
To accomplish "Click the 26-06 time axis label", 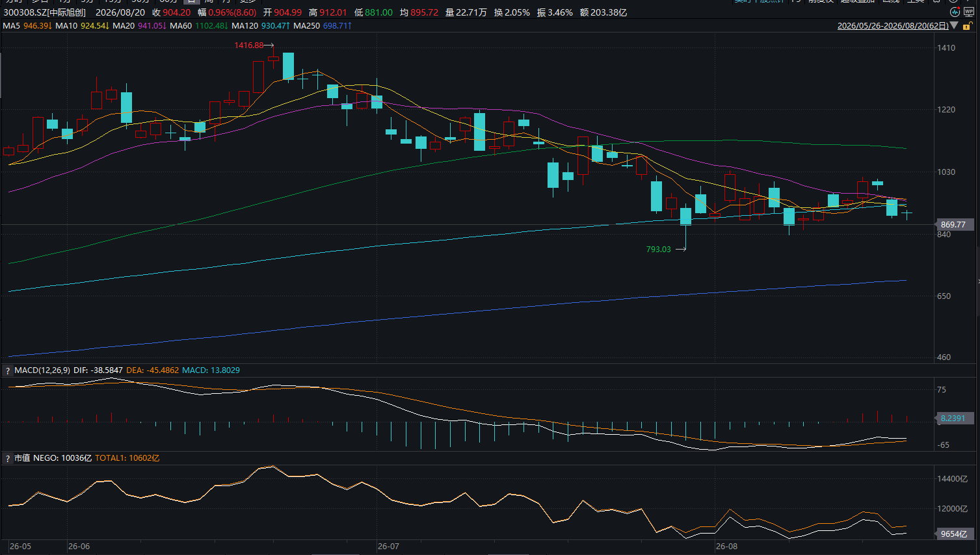I will 79,547.
